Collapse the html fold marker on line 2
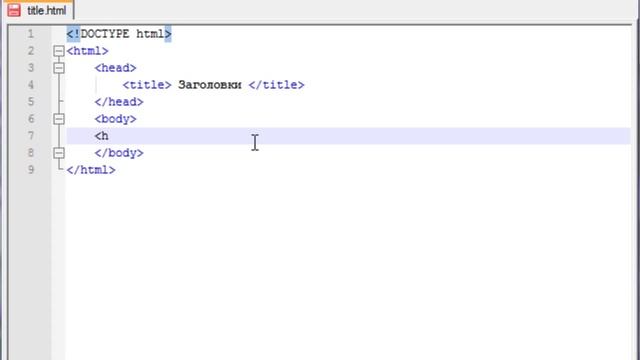The width and height of the screenshot is (640, 360). tap(59, 51)
